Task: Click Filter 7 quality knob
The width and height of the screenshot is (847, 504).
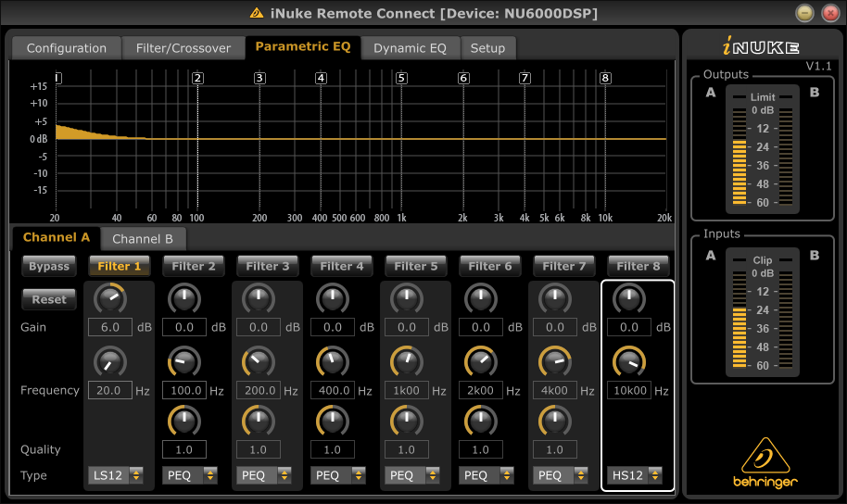Action: point(555,421)
